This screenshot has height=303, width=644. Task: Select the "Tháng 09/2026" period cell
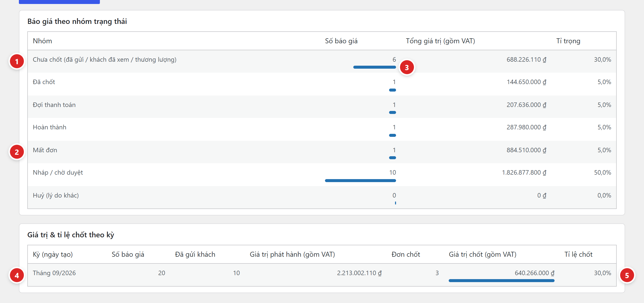(54, 273)
